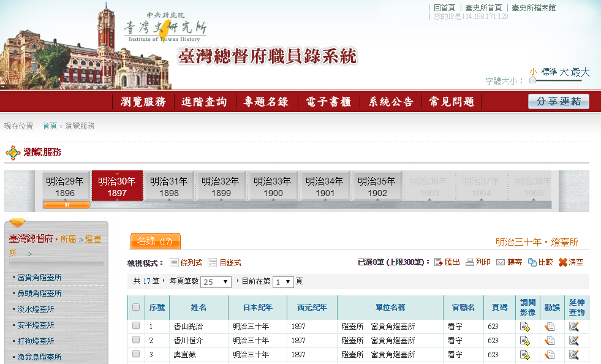Open 進階查詢 in the main navigation
601x364 pixels.
[x=204, y=102]
